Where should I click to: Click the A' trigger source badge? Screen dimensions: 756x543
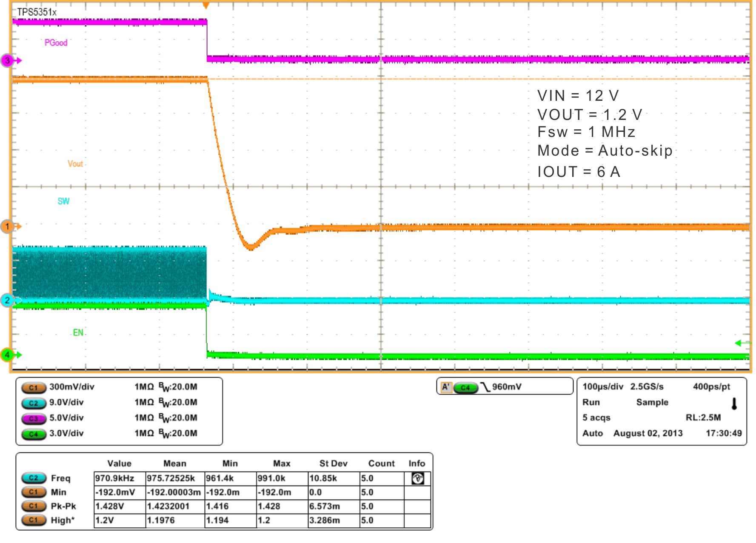pos(446,387)
